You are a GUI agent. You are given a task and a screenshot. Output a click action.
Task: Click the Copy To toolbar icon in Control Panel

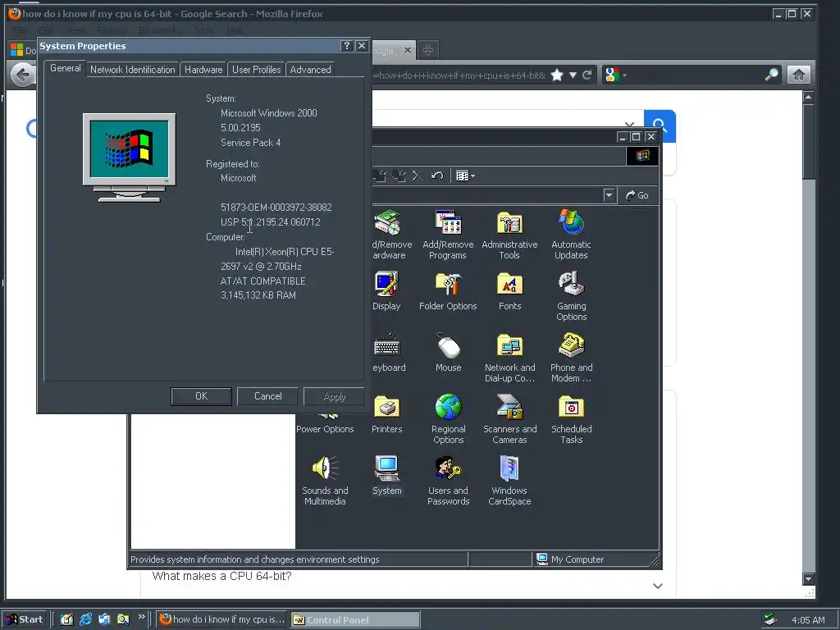coord(399,176)
